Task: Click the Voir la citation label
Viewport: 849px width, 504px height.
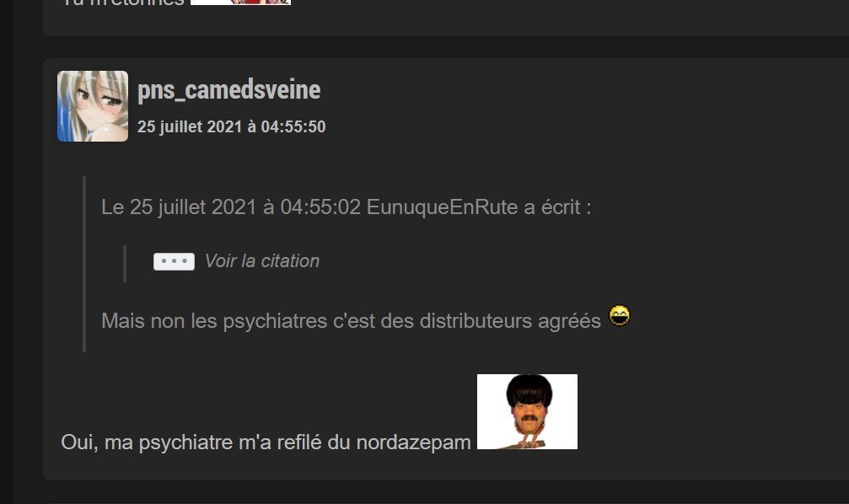Action: (x=262, y=261)
